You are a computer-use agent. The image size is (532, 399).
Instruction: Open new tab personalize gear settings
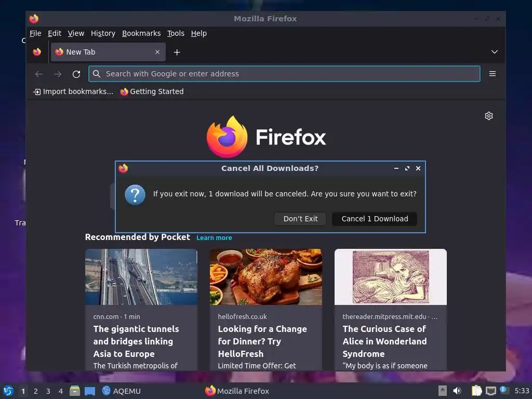click(x=488, y=116)
